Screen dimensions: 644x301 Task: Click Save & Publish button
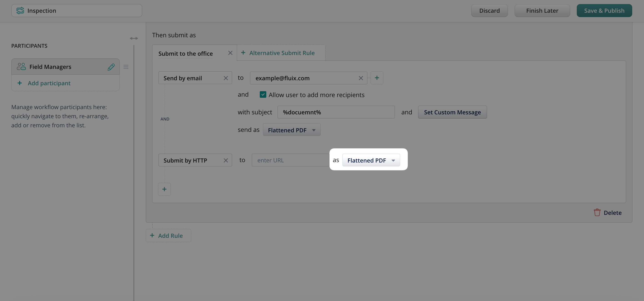[x=604, y=10]
